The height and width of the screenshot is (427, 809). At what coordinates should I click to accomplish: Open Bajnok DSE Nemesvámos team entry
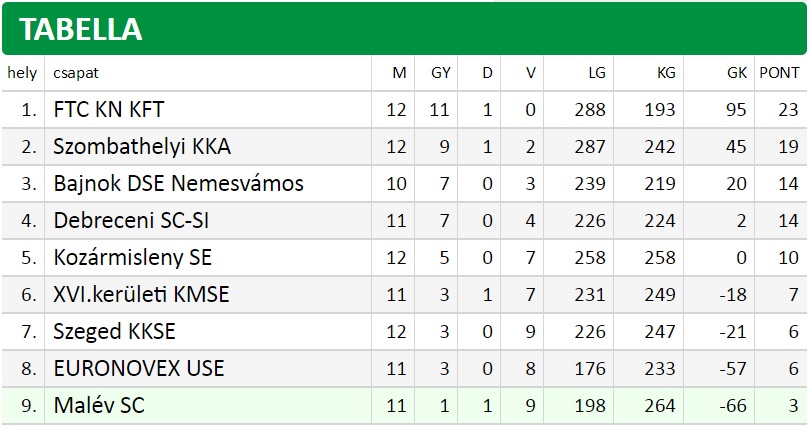point(179,184)
